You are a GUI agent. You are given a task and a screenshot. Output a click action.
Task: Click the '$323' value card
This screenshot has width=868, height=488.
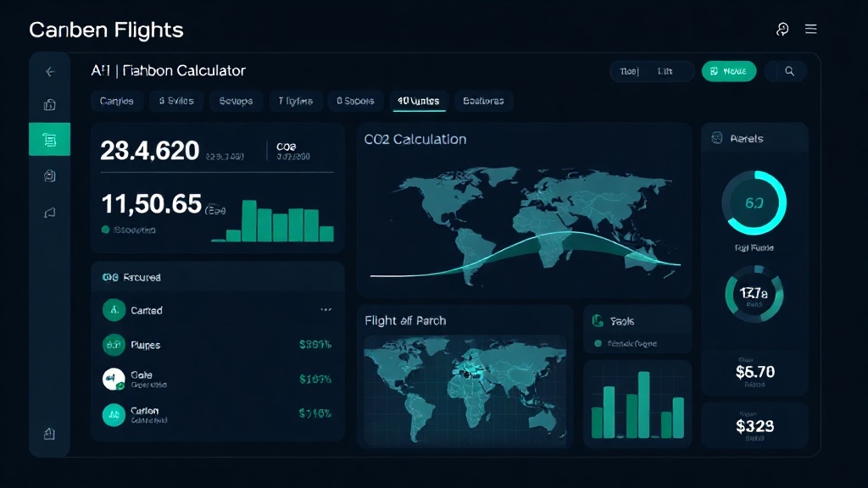pyautogui.click(x=754, y=426)
